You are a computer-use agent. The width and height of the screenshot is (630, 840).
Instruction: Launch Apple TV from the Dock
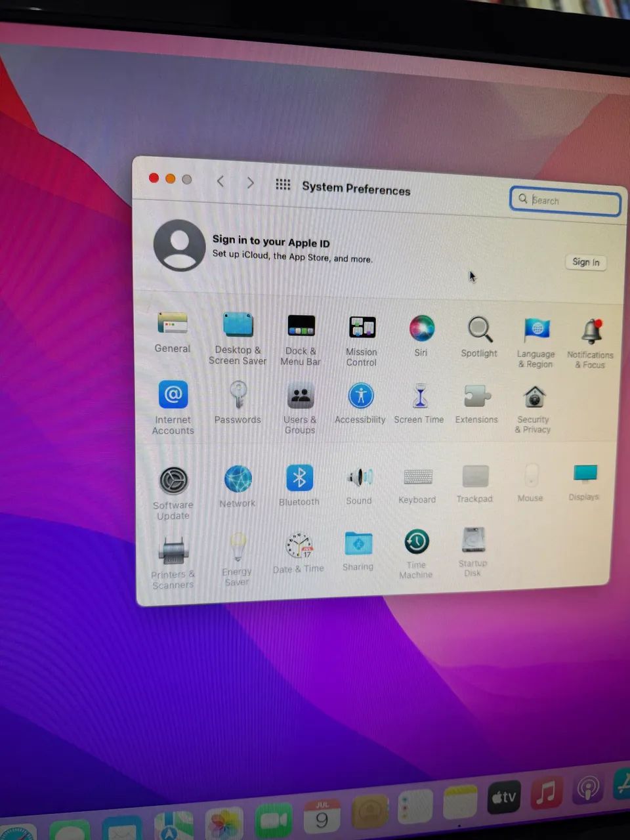tap(505, 797)
